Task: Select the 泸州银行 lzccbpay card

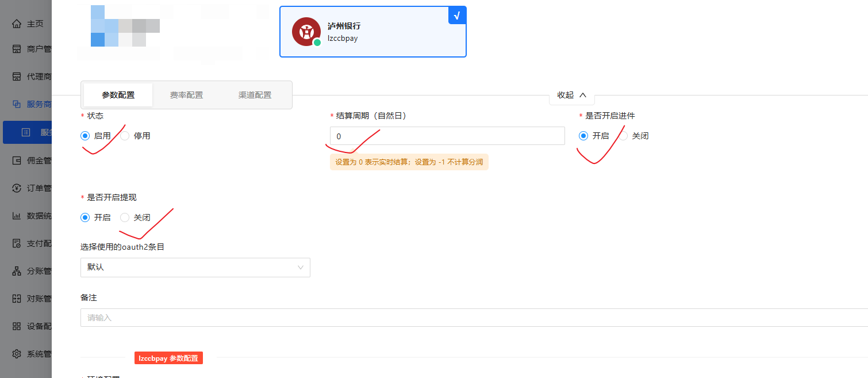Action: pyautogui.click(x=372, y=32)
